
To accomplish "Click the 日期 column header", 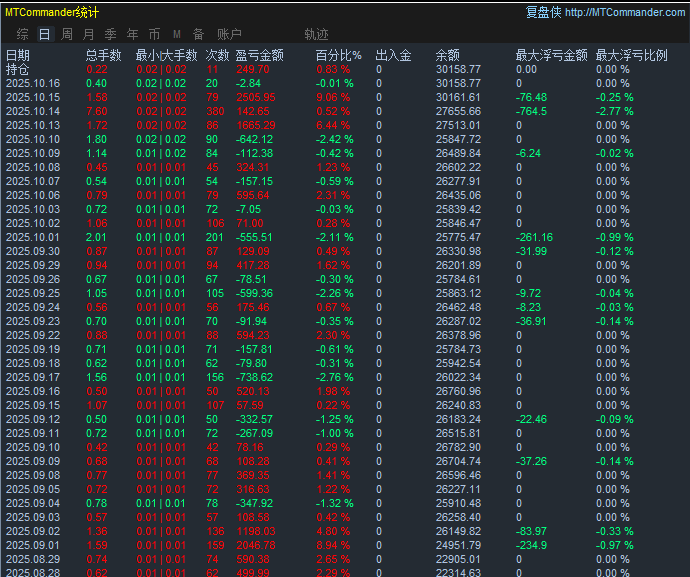I will (18, 55).
